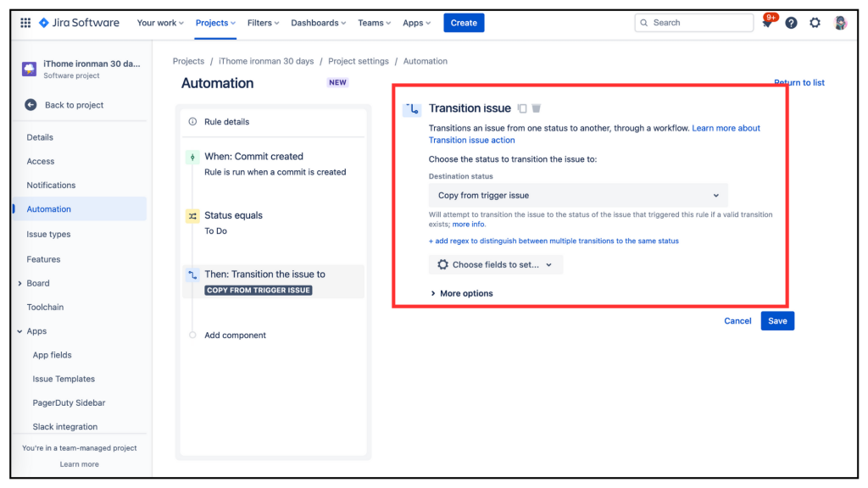868x488 pixels.
Task: Click the Back to project arrow icon
Action: [31, 104]
